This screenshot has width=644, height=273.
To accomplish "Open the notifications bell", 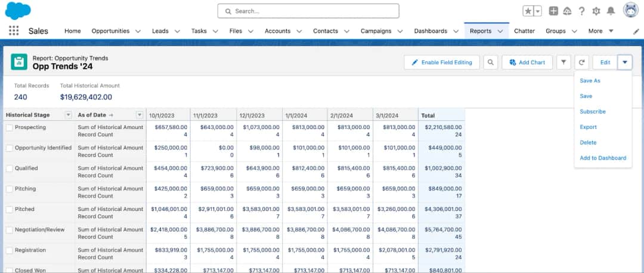I will coord(611,11).
